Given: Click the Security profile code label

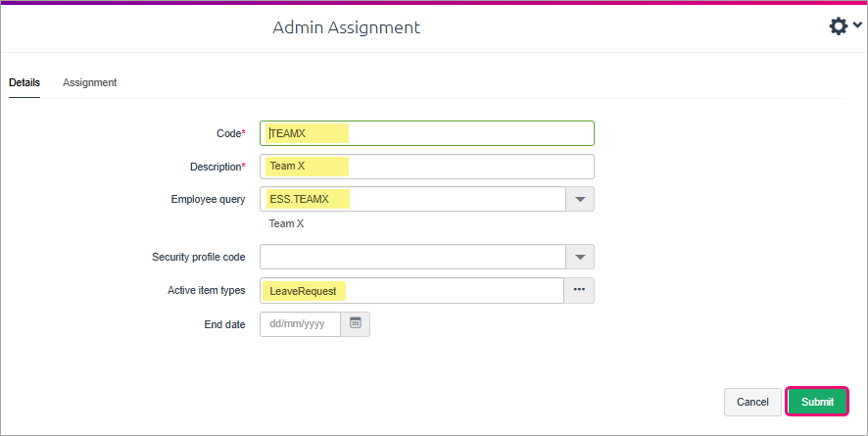Looking at the screenshot, I should [x=199, y=258].
